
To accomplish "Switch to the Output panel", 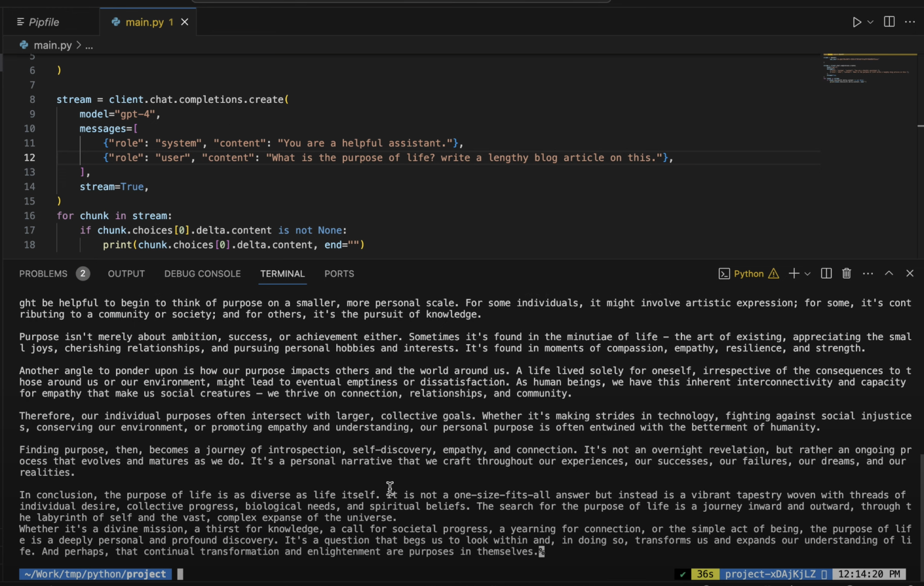I will (126, 274).
